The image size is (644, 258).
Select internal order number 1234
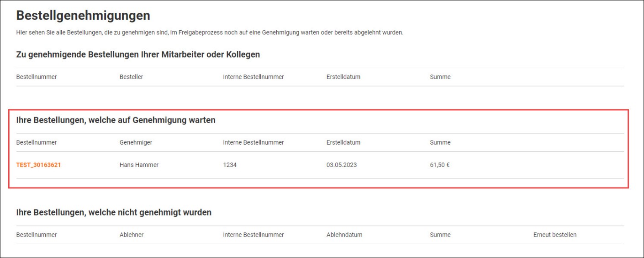(x=230, y=165)
